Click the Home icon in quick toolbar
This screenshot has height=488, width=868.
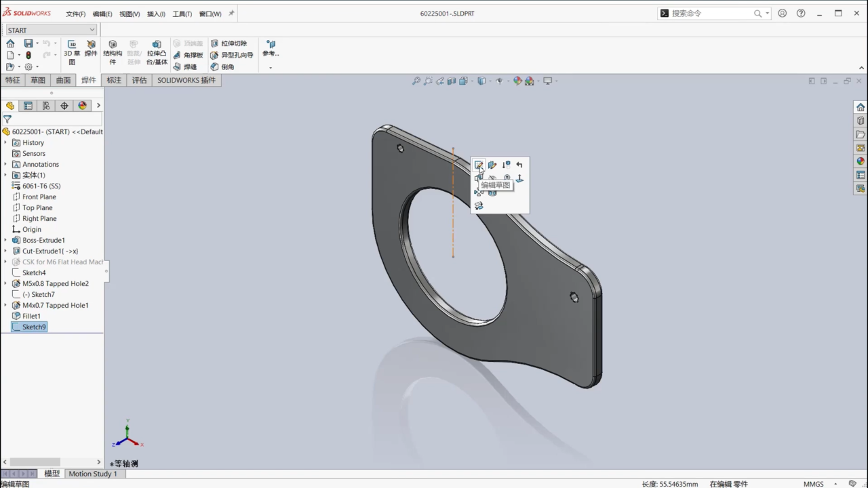coord(10,43)
